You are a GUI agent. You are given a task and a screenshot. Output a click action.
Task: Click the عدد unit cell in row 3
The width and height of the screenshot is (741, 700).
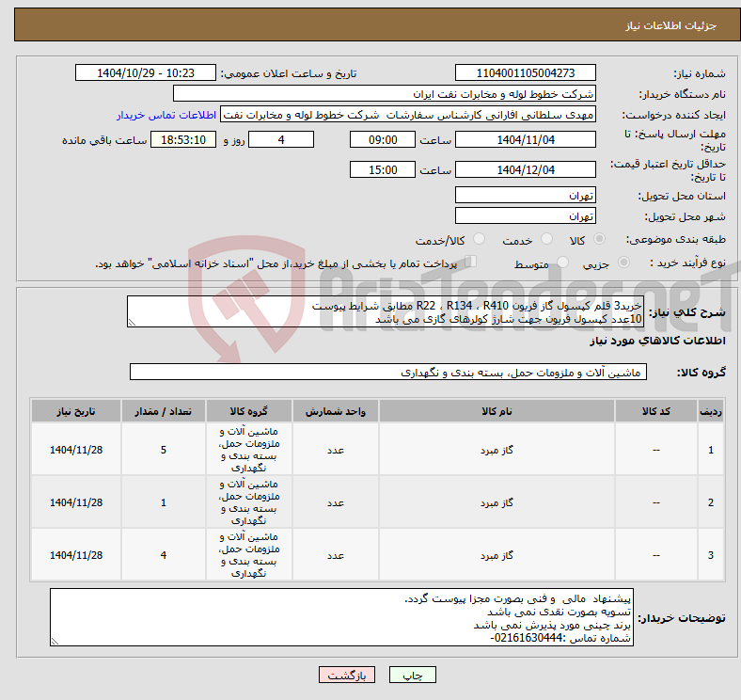point(336,555)
